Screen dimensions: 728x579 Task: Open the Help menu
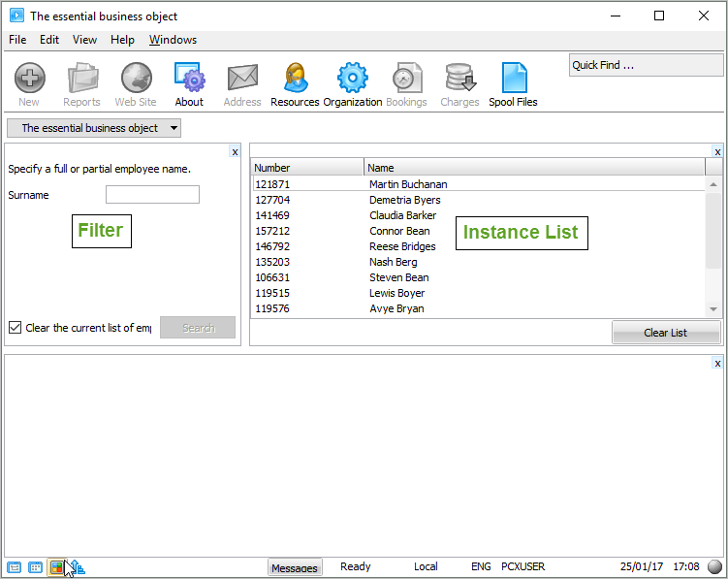pos(122,40)
